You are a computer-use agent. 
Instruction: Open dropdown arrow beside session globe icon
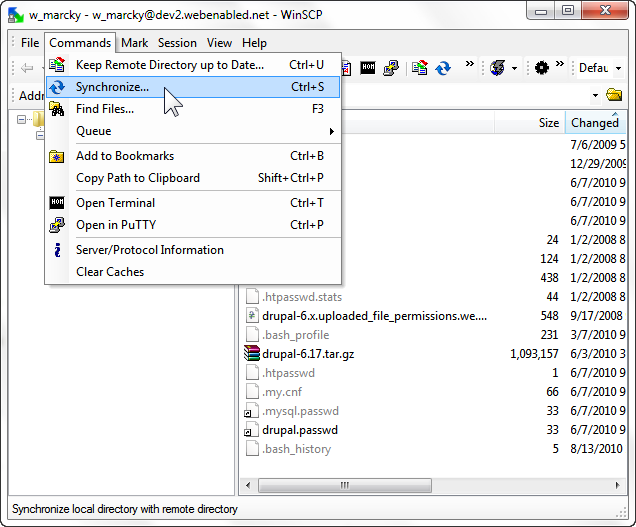coord(514,68)
